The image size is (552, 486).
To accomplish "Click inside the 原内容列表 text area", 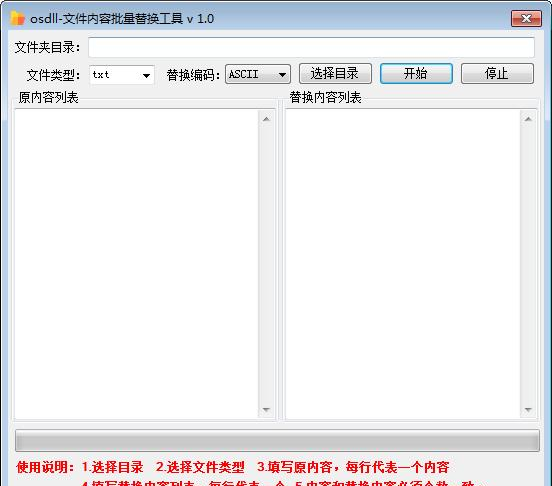I will (x=136, y=264).
